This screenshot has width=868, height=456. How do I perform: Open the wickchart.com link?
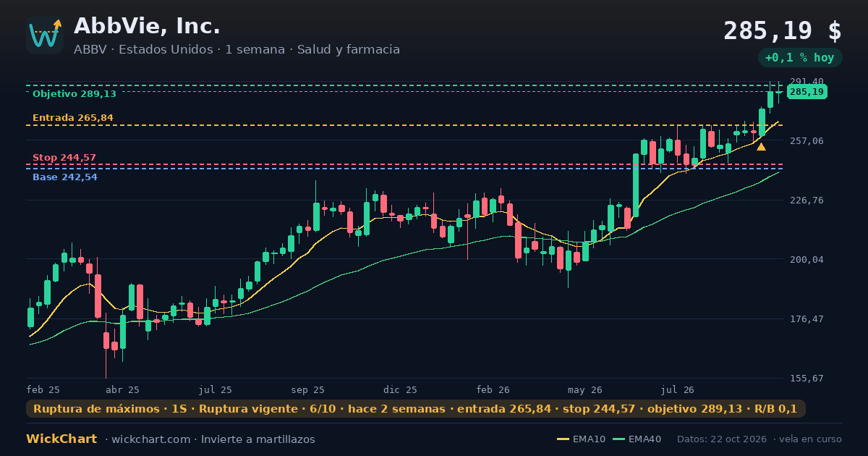150,439
